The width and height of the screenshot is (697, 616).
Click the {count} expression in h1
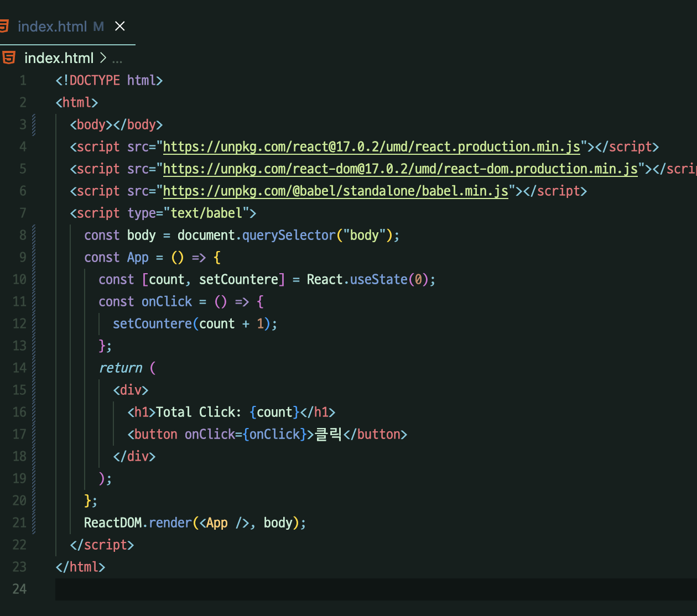point(274,413)
